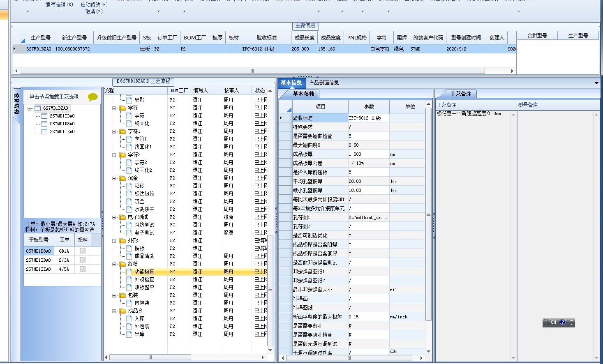Click the yellow speech bubble icon
603x364 pixels.
[93, 97]
